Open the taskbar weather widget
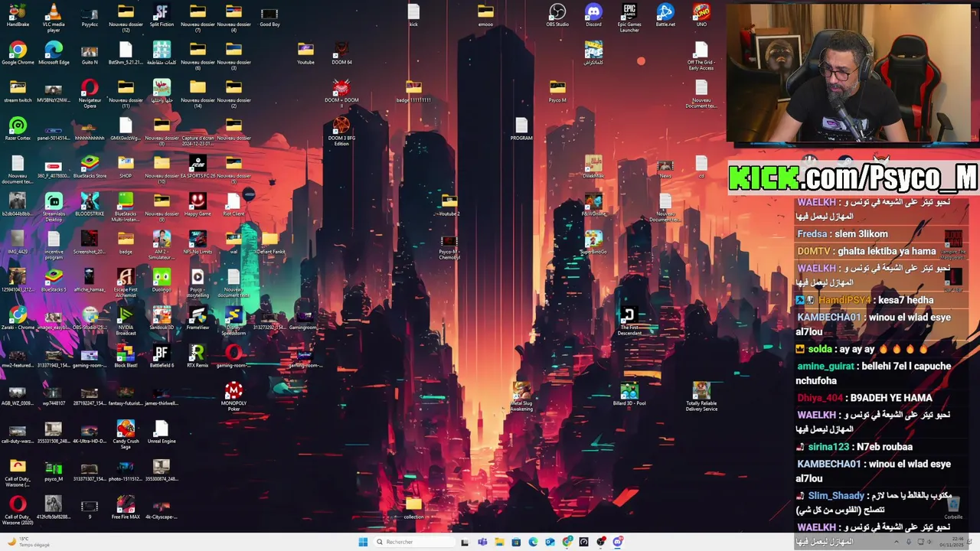 [x=28, y=542]
